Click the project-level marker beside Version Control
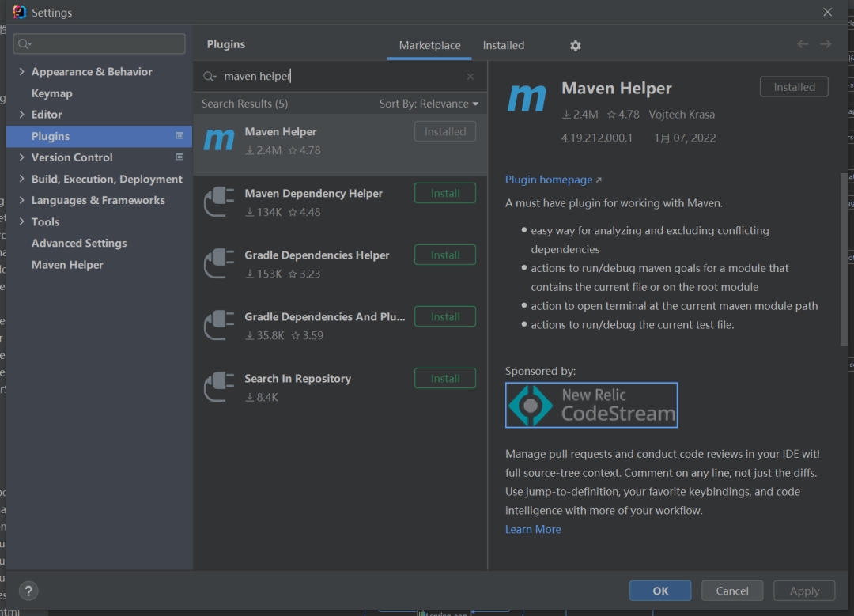This screenshot has height=616, width=854. pyautogui.click(x=179, y=157)
